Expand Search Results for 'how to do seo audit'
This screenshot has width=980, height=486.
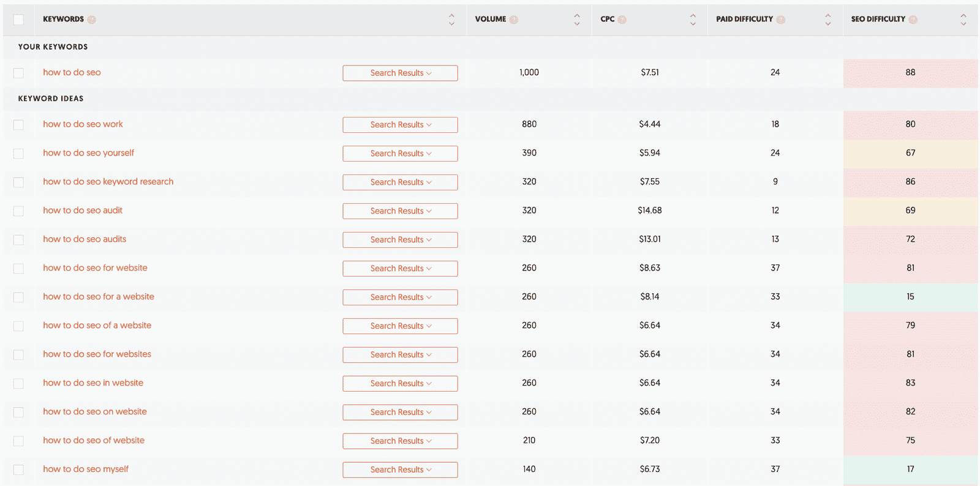tap(400, 211)
